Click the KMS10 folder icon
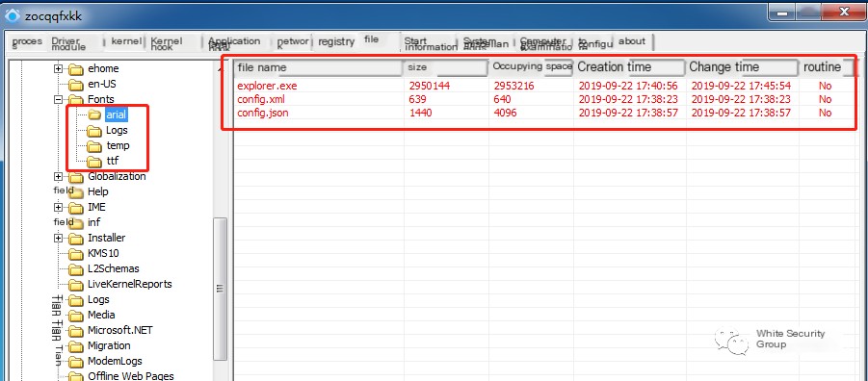868x381 pixels. (75, 254)
